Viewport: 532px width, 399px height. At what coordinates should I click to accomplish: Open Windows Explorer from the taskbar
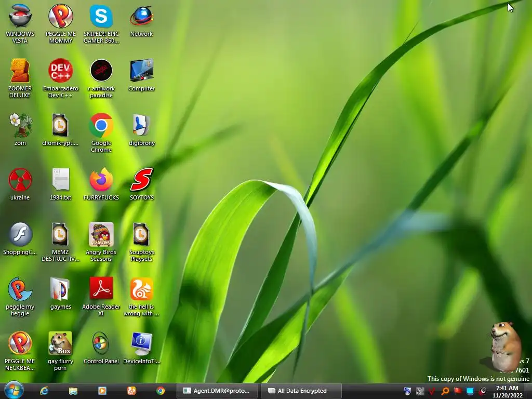[x=73, y=391]
